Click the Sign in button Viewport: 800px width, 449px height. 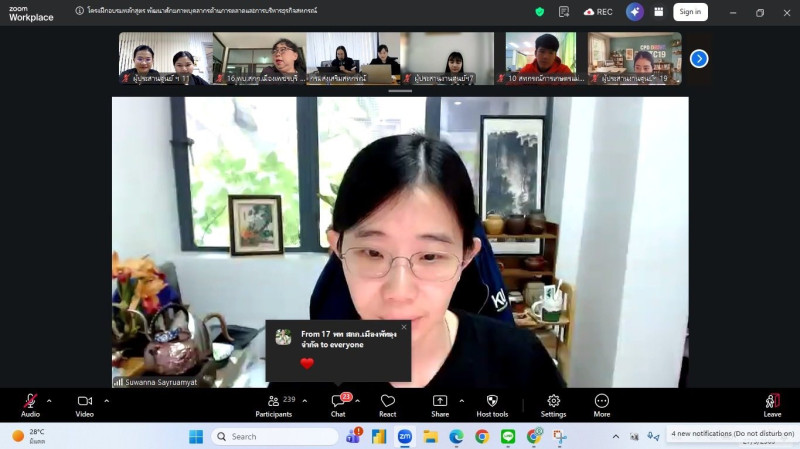pos(690,12)
